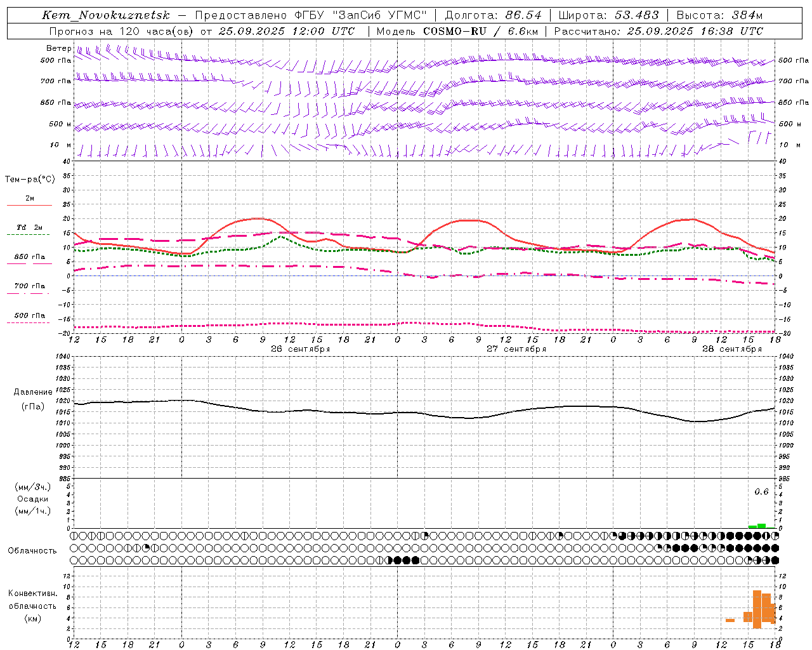Click the 'Конвективн.' convective cloud label
Viewport: 812px width, 650px height.
(x=33, y=594)
